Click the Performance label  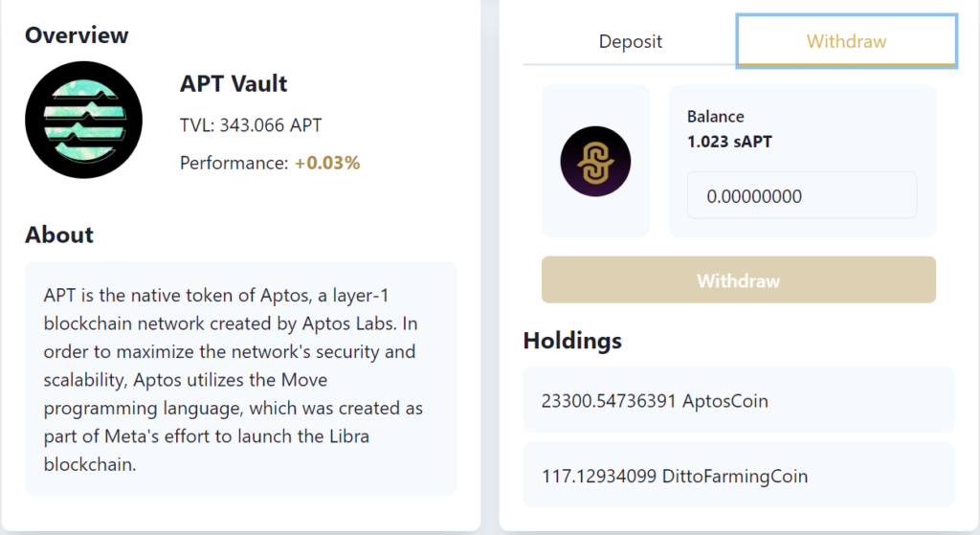(234, 164)
